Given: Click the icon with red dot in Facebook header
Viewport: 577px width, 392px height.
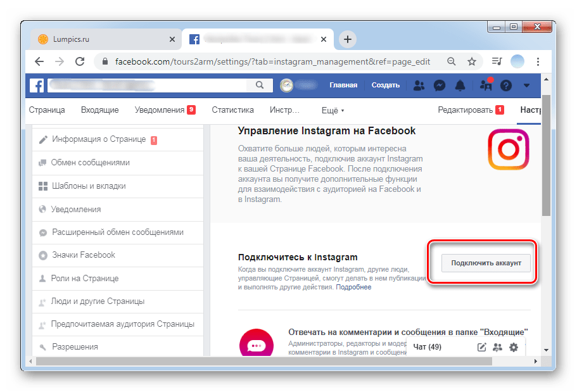Looking at the screenshot, I should 486,85.
